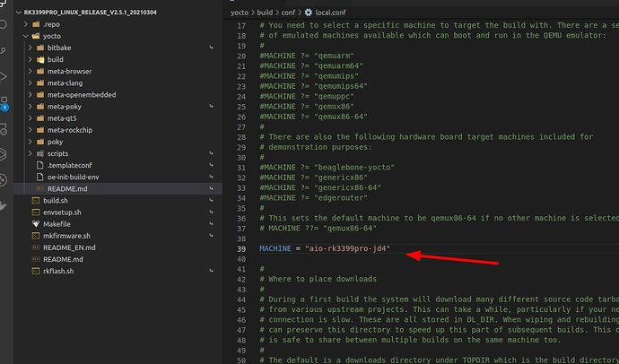Expand the meta-rockchip folder chevron

tap(30, 130)
